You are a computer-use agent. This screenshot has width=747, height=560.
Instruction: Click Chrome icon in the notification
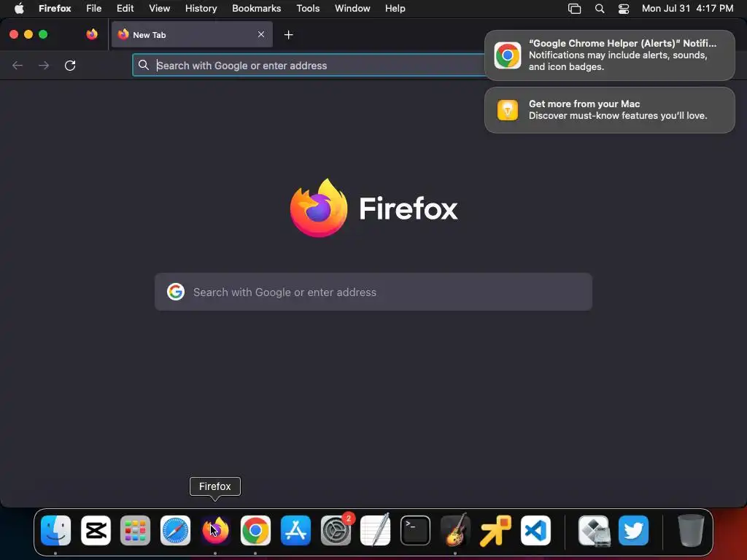point(508,55)
